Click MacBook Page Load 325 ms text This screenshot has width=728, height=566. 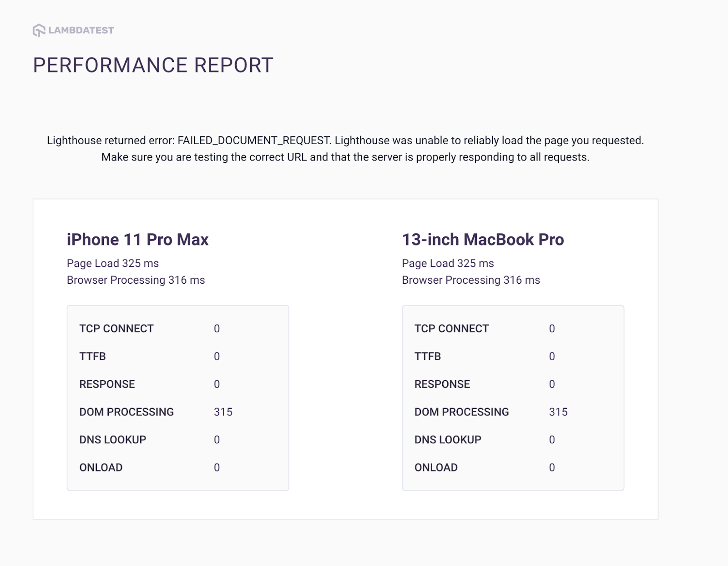[x=448, y=263]
